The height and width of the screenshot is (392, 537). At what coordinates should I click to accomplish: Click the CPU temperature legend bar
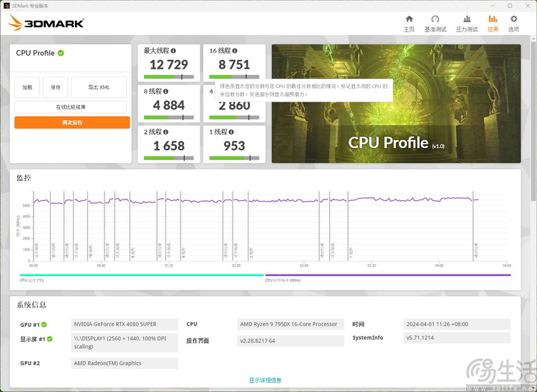pyautogui.click(x=142, y=275)
